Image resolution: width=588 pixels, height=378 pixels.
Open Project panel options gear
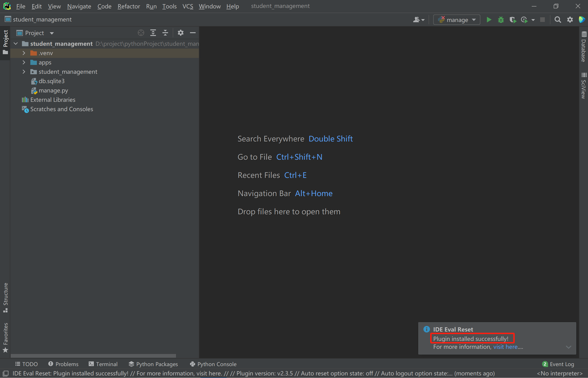pyautogui.click(x=181, y=33)
